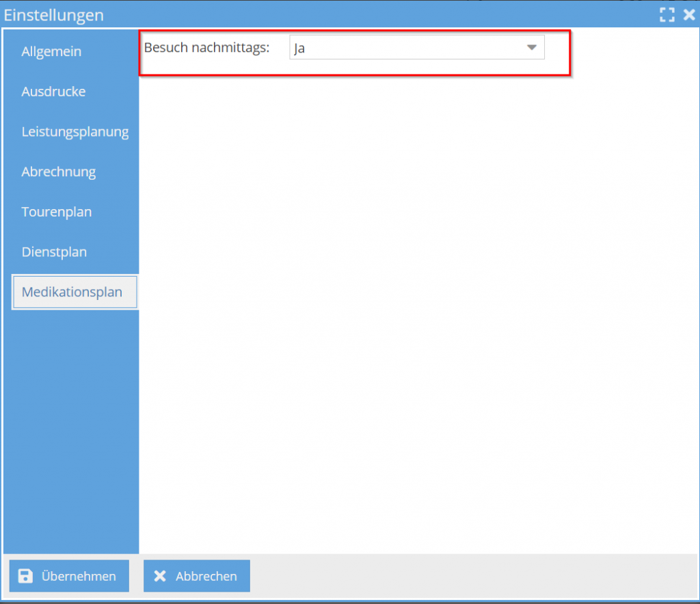The height and width of the screenshot is (604, 700).
Task: Click the Besuch nachmittags label
Action: [207, 48]
